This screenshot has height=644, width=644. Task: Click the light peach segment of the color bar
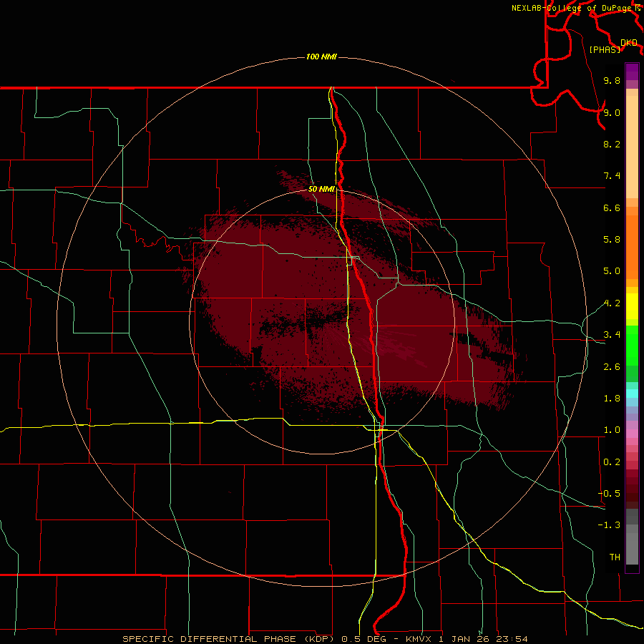(x=632, y=147)
